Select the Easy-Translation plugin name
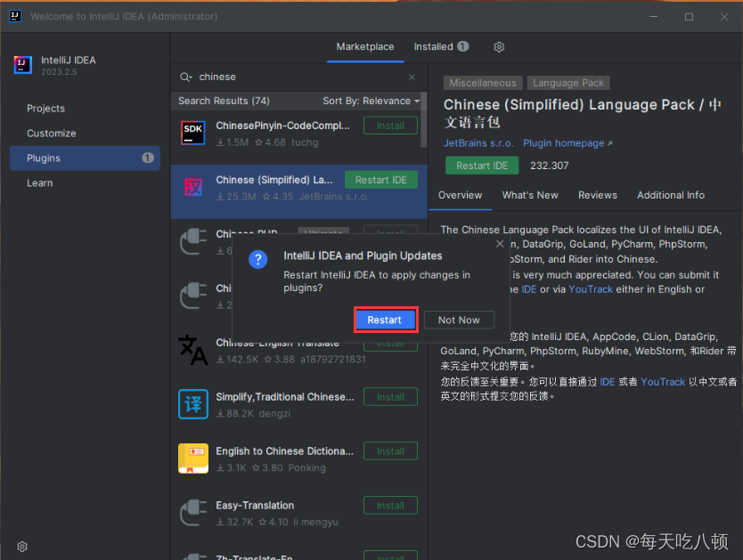 [255, 506]
